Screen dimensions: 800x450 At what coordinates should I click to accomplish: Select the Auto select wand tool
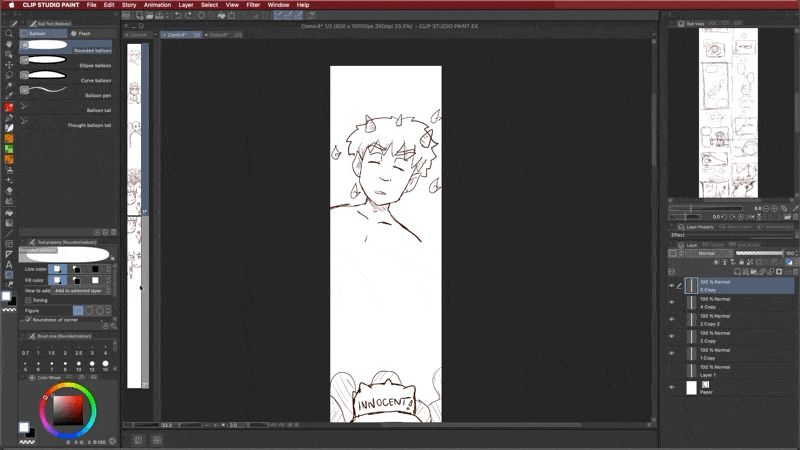tap(9, 85)
